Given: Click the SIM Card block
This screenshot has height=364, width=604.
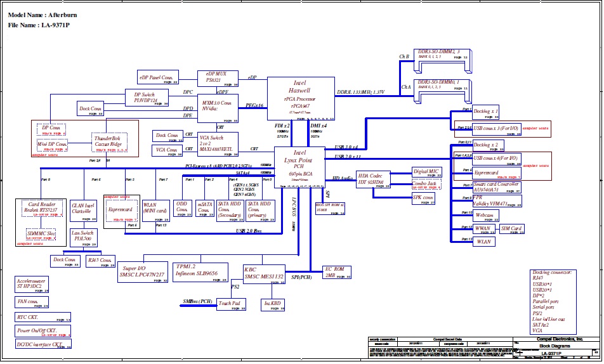Looking at the screenshot, I should click(x=512, y=229).
